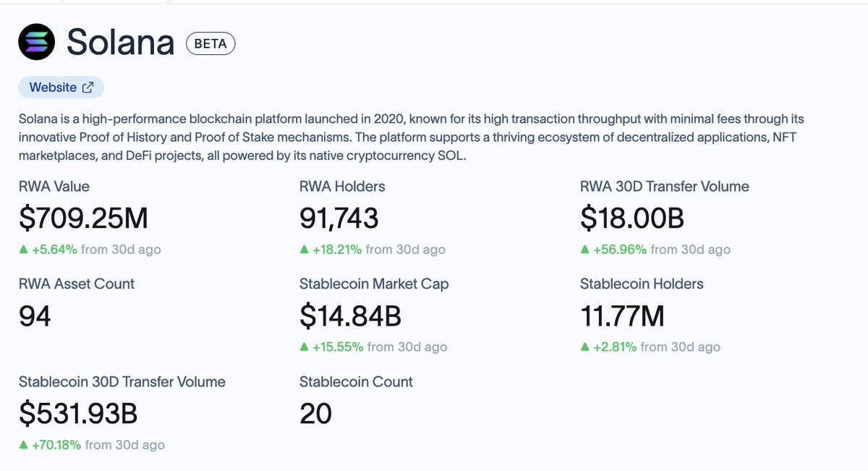Click the green up arrow beside +5.64%
The width and height of the screenshot is (868, 471).
click(24, 250)
